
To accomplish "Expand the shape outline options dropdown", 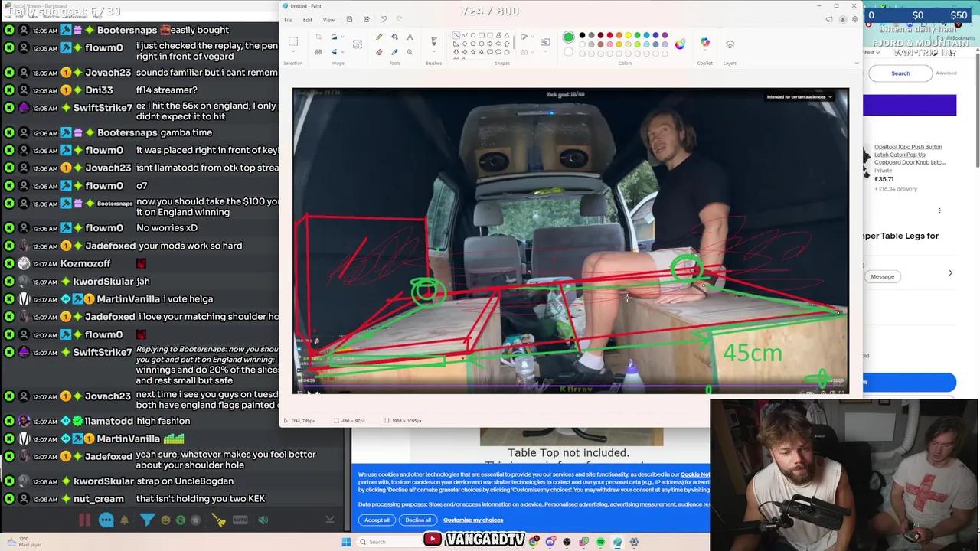I will coord(532,37).
